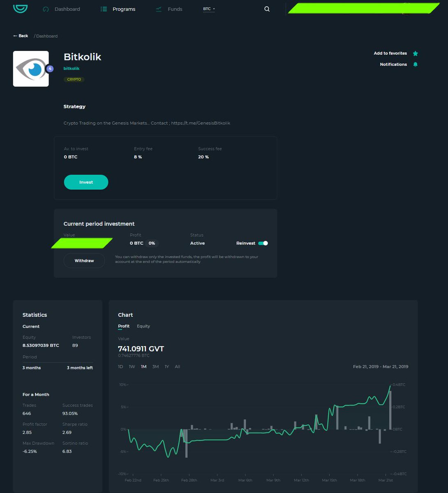Select the 1D chart period
Screen dimensions: 448x493
[120, 366]
